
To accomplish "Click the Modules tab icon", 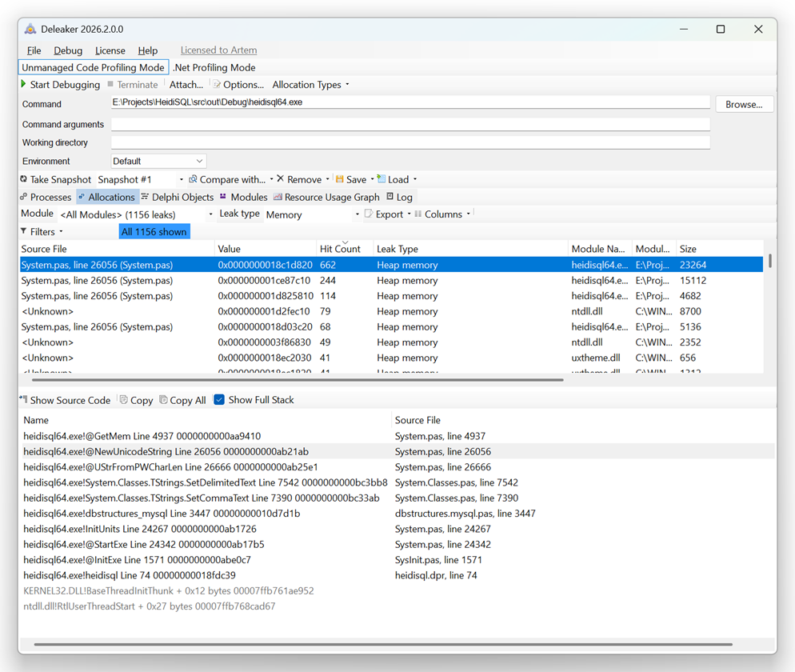I will tap(223, 197).
